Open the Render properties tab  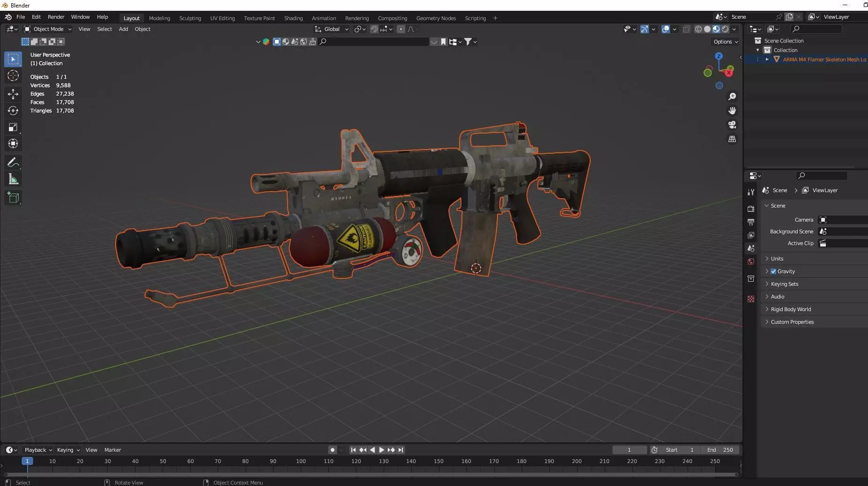pos(751,209)
